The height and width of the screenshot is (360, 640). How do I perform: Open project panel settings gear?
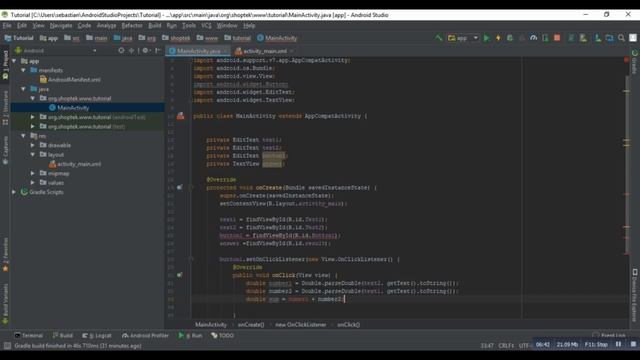pos(145,51)
